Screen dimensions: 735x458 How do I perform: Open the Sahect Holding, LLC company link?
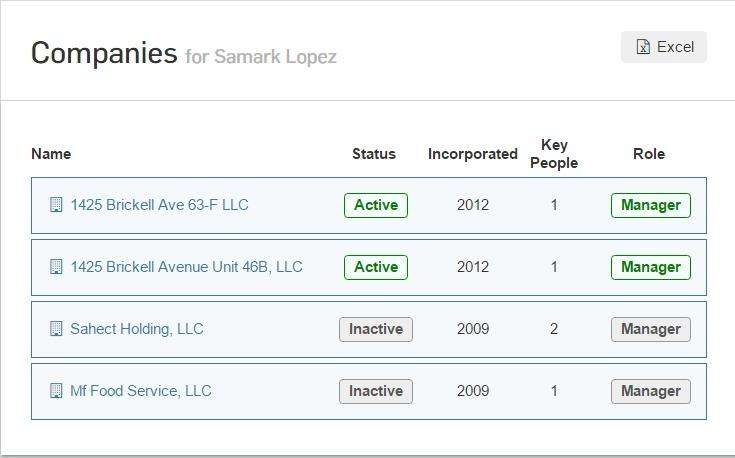click(x=137, y=329)
